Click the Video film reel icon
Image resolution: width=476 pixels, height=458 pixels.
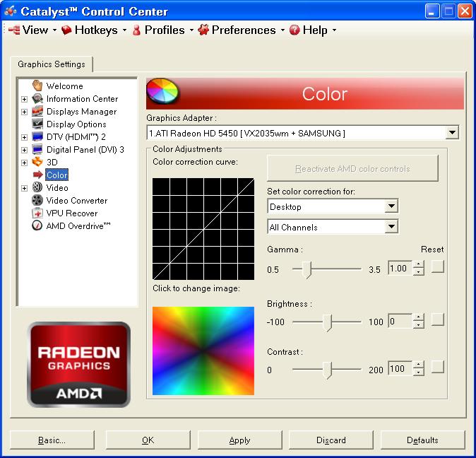[x=37, y=187]
